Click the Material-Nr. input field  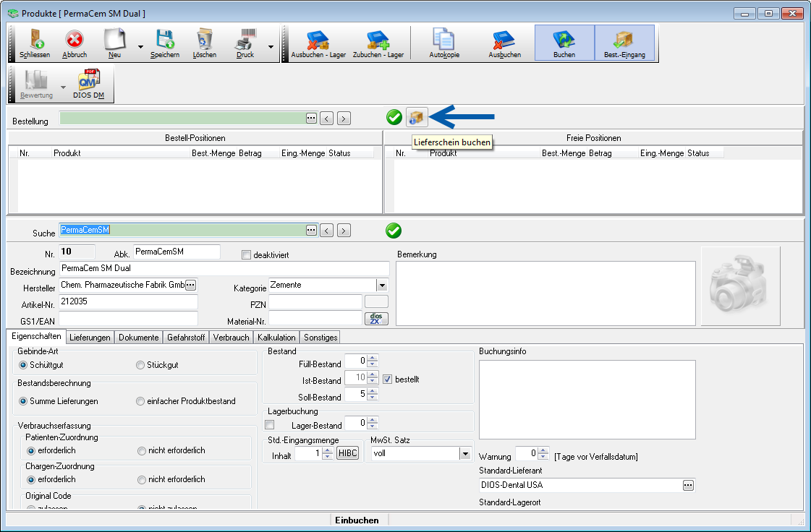[x=315, y=318]
